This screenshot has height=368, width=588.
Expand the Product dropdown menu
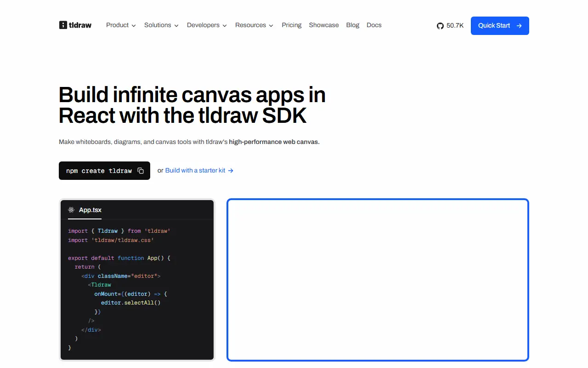pos(121,25)
